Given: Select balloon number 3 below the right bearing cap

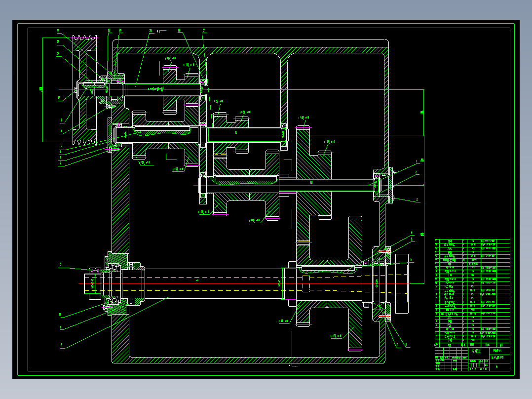Looking at the screenshot, I should point(417,199).
